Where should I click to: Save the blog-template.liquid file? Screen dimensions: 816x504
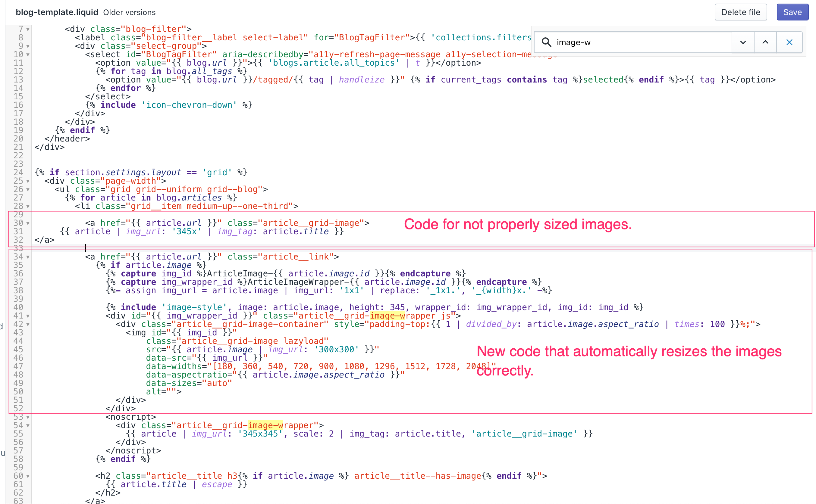pos(792,12)
